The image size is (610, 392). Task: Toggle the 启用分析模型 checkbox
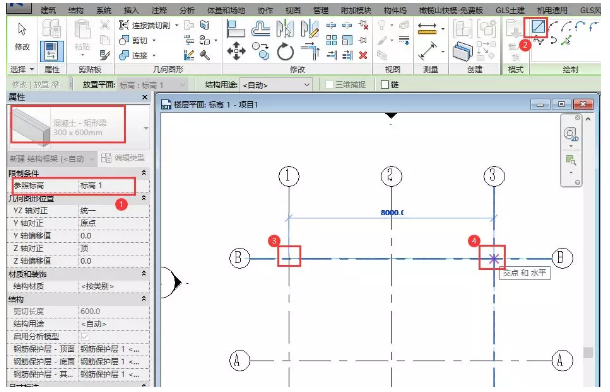pos(85,336)
